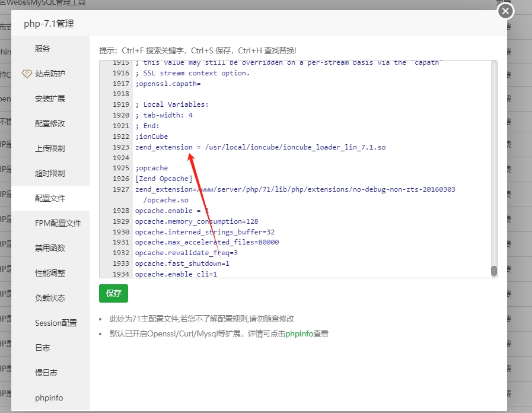Open 性能调整 section
532x413 pixels.
tap(50, 273)
